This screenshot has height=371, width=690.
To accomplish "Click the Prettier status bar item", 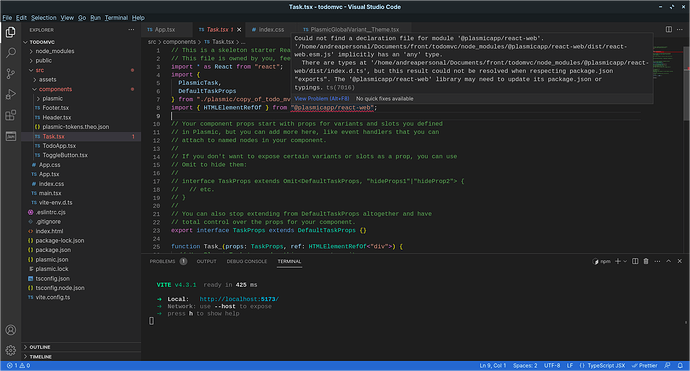I will point(645,366).
